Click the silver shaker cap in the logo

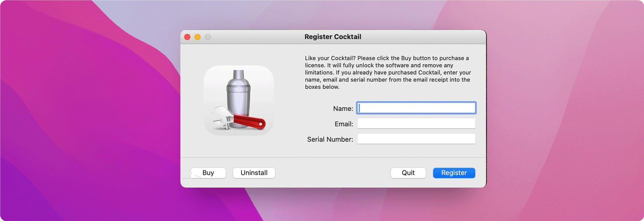238,75
